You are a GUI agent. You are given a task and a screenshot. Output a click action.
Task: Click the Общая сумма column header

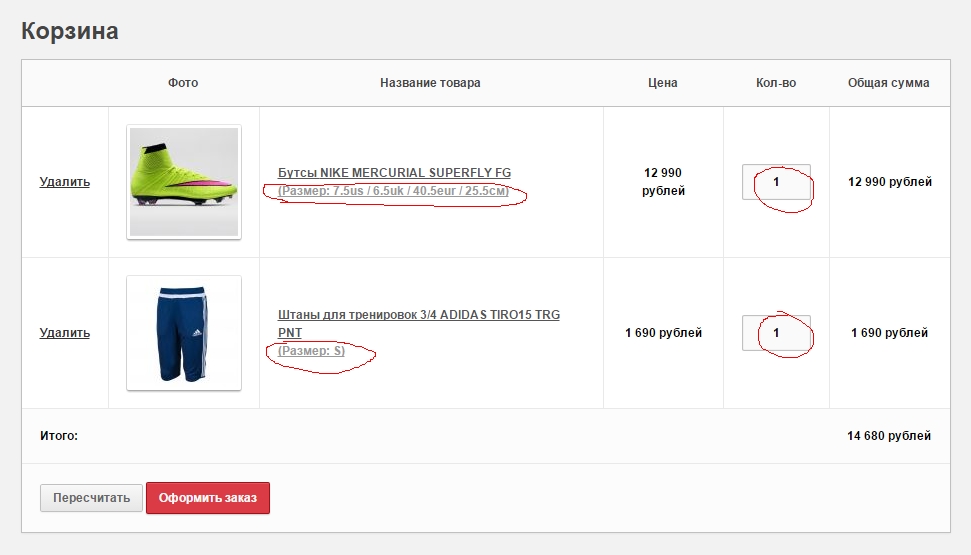click(889, 82)
